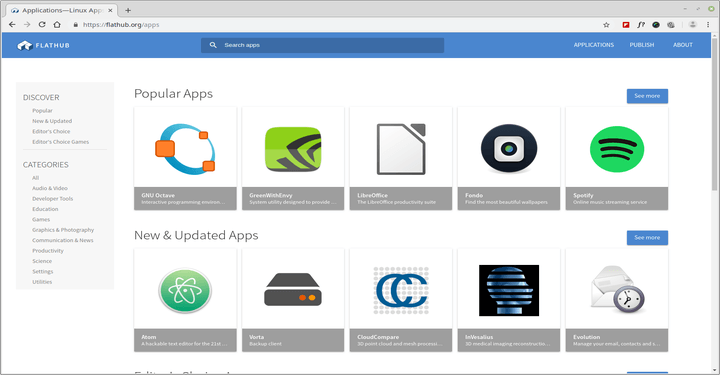
Task: Select New & Updated in sidebar
Action: (x=52, y=121)
